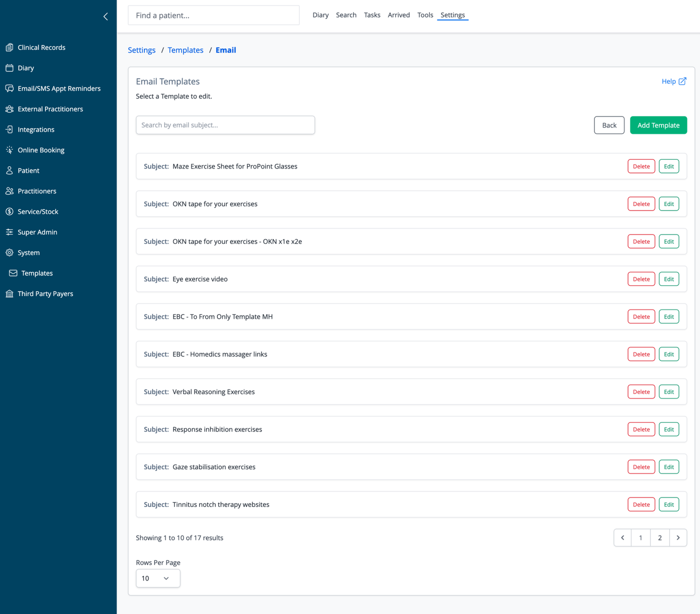Delete the Verbal Reasoning Exercises template
Viewport: 700px width, 614px height.
click(641, 392)
